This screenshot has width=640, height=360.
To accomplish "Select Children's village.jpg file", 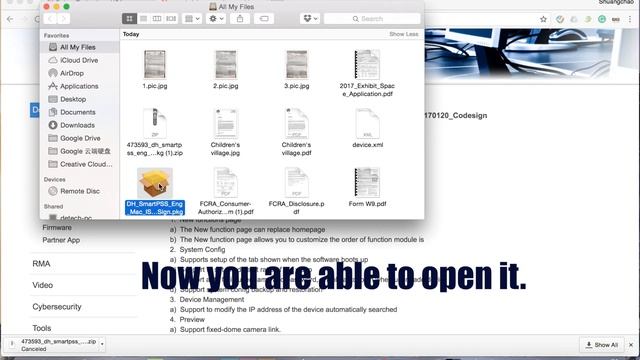I will pos(226,123).
